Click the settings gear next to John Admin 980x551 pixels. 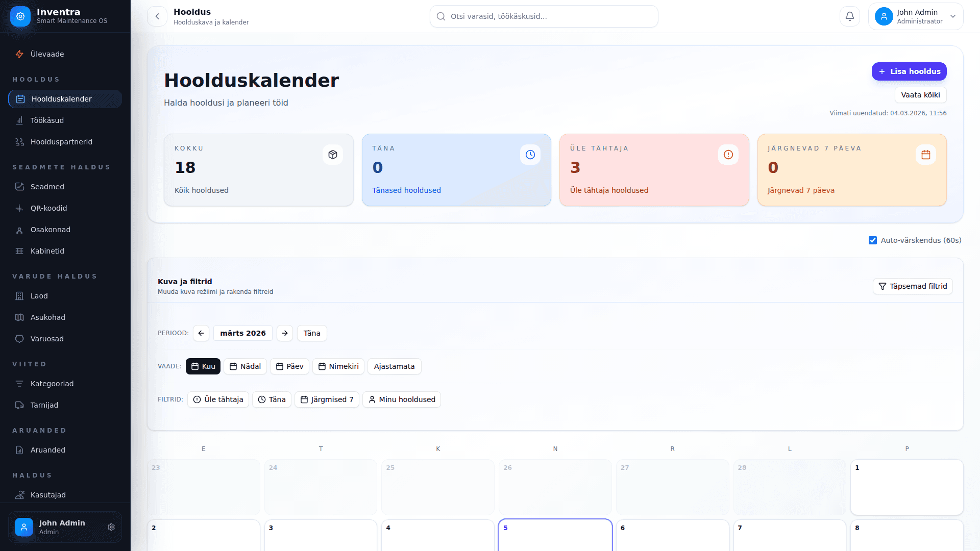(x=111, y=527)
